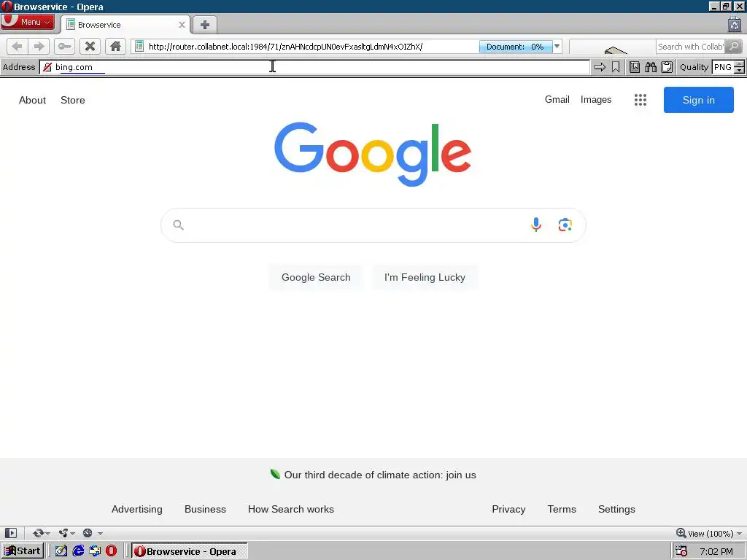The image size is (747, 560).
Task: Open the Windows Start button
Action: [23, 551]
